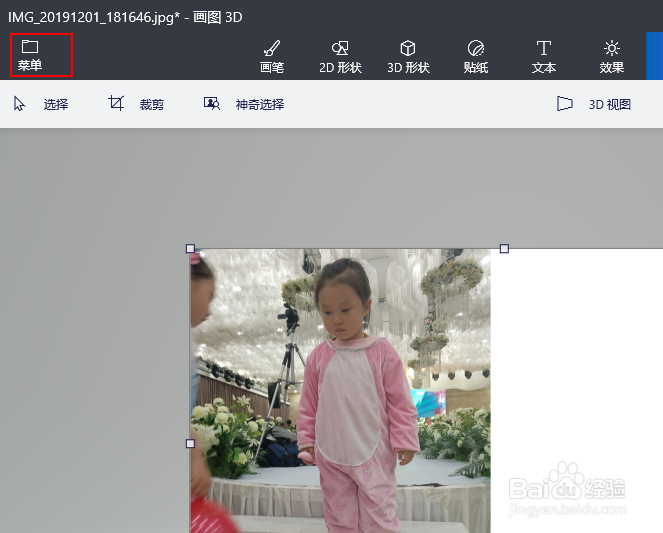This screenshot has width=663, height=533.
Task: Select the 文本 text tool
Action: coord(544,57)
